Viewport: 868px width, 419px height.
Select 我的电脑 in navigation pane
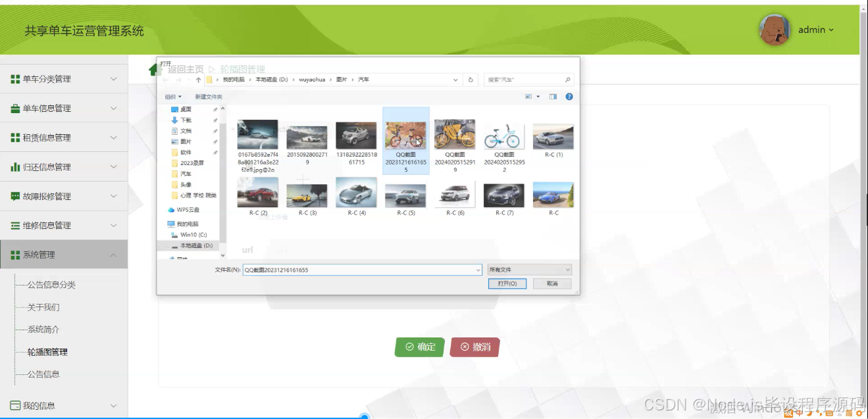pyautogui.click(x=184, y=224)
